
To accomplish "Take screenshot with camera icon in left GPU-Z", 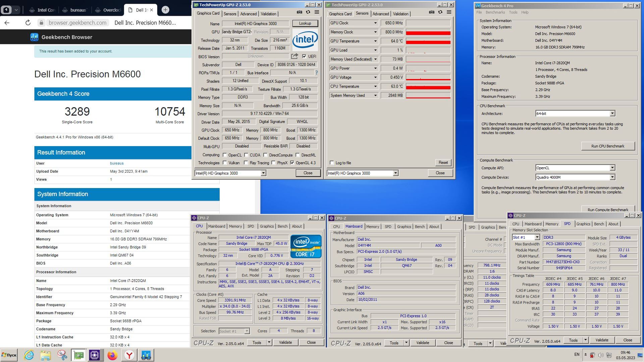I will [299, 12].
